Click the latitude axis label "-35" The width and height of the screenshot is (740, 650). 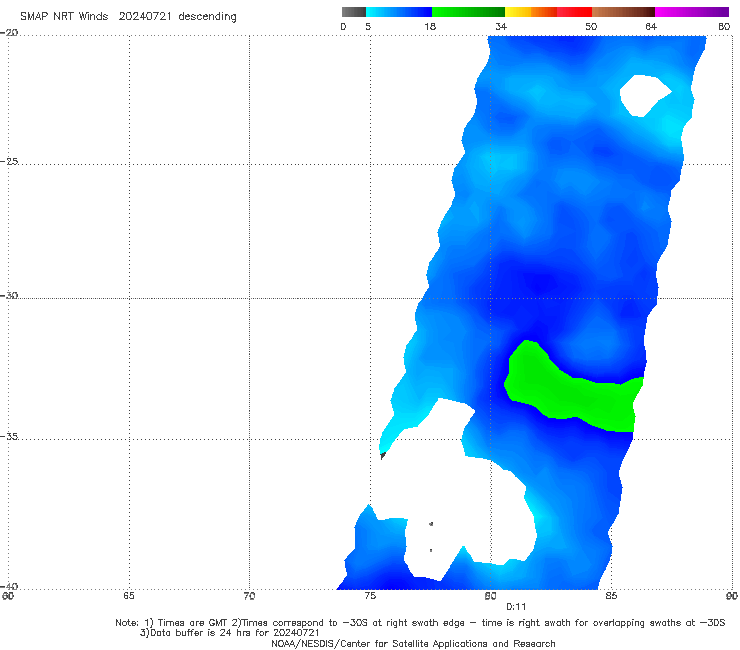tap(9, 436)
